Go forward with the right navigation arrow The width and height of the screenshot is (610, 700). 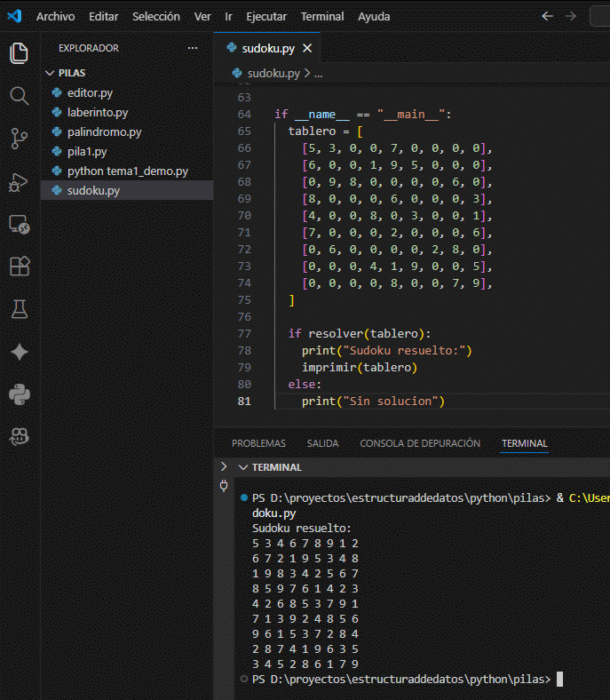pos(570,16)
